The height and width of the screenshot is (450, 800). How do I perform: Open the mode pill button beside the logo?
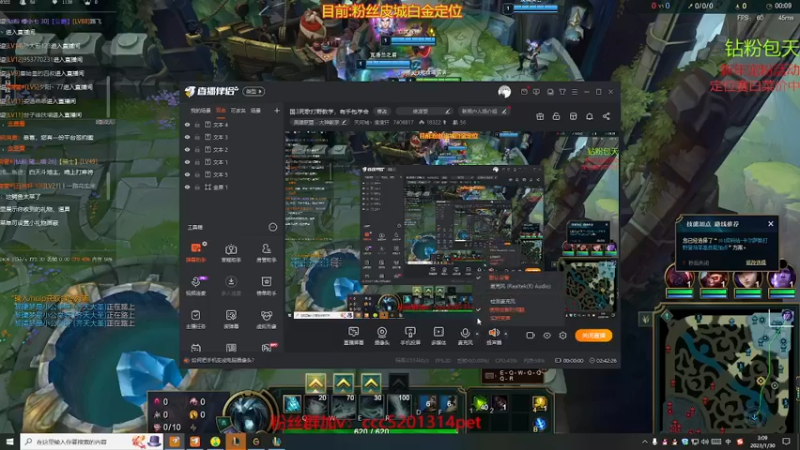[x=254, y=92]
